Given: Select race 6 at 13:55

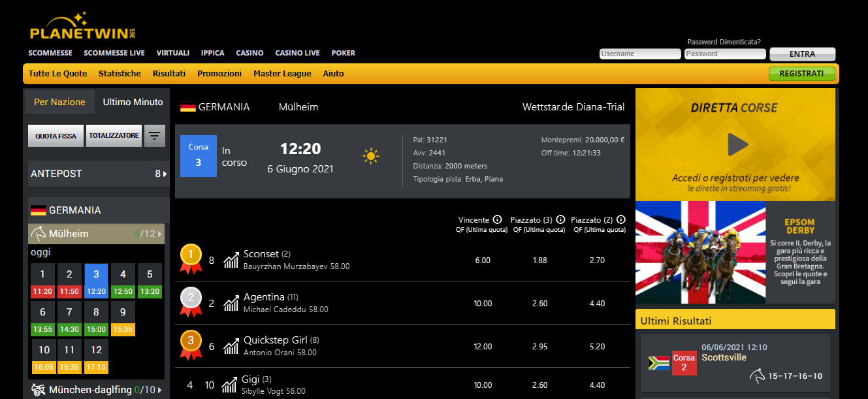Looking at the screenshot, I should coord(42,319).
